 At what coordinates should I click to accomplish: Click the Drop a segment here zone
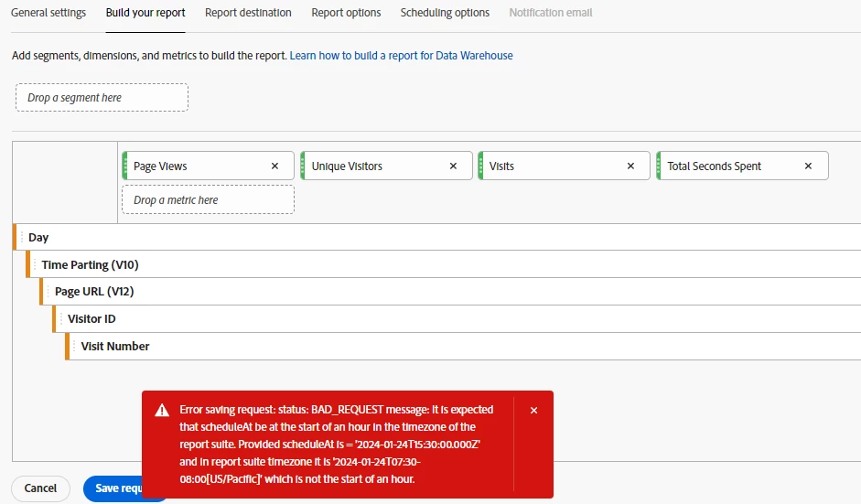[x=102, y=98]
